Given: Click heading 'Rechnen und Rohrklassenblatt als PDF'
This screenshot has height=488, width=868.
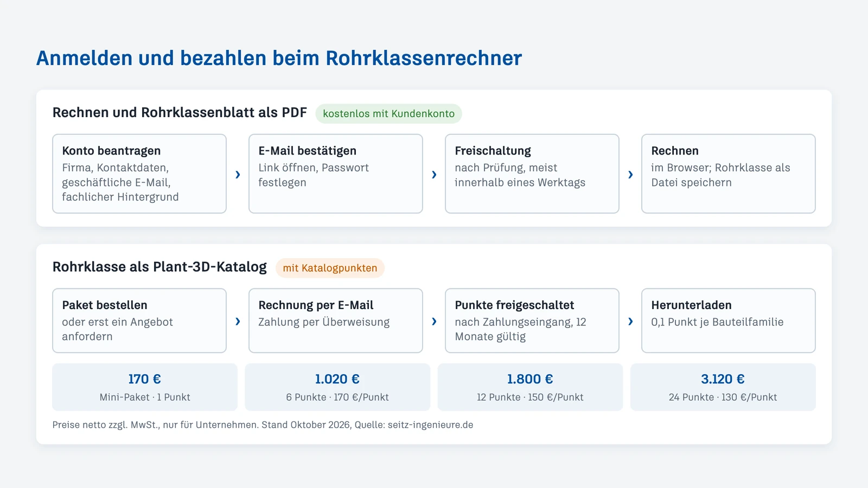Looking at the screenshot, I should 180,112.
